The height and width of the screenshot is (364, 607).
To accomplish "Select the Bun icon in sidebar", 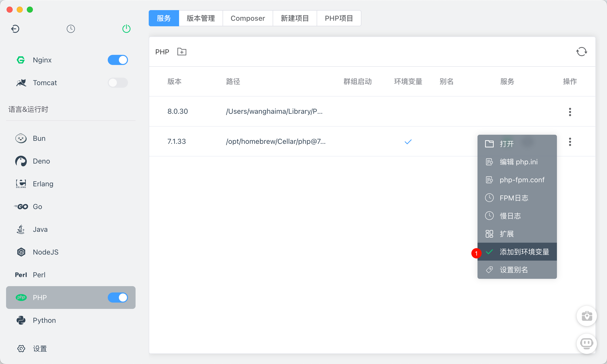I will point(21,138).
